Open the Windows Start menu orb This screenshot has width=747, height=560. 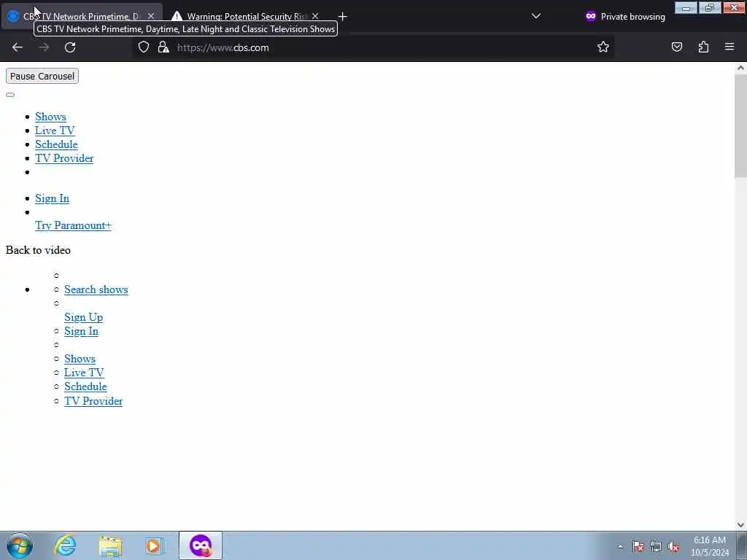pyautogui.click(x=20, y=545)
